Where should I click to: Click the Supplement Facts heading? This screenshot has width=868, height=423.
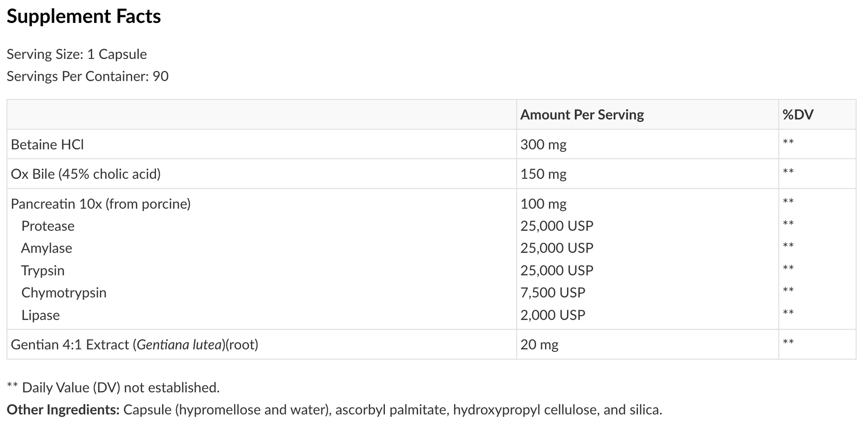(x=83, y=17)
